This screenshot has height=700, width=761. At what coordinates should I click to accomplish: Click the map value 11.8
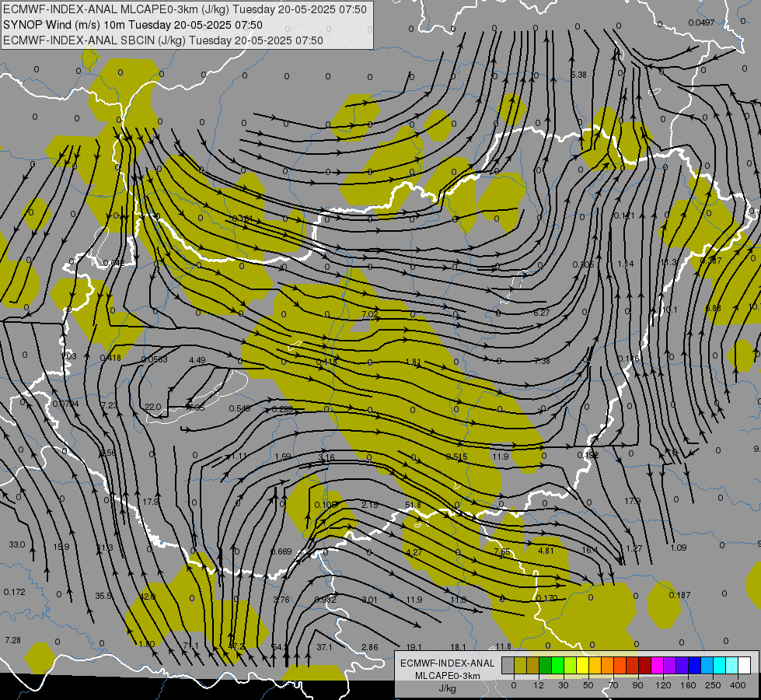[503, 646]
